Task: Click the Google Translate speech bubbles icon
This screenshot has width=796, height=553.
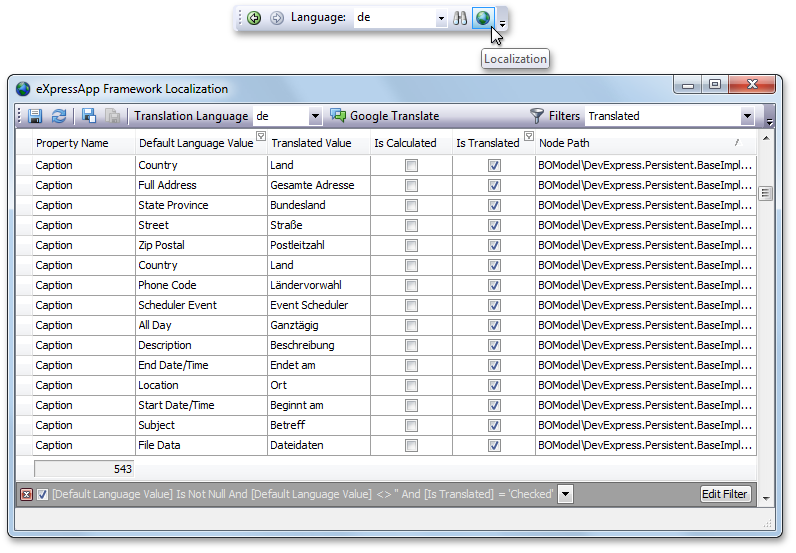Action: 338,115
